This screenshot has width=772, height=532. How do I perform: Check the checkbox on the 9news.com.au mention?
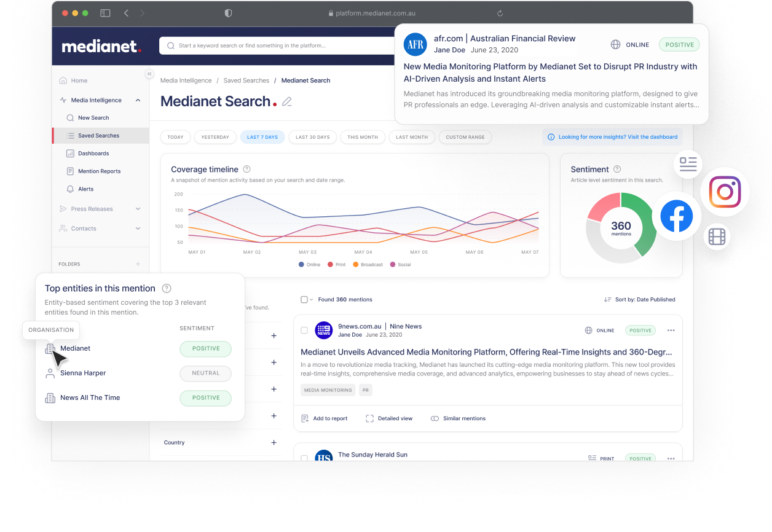pos(304,330)
